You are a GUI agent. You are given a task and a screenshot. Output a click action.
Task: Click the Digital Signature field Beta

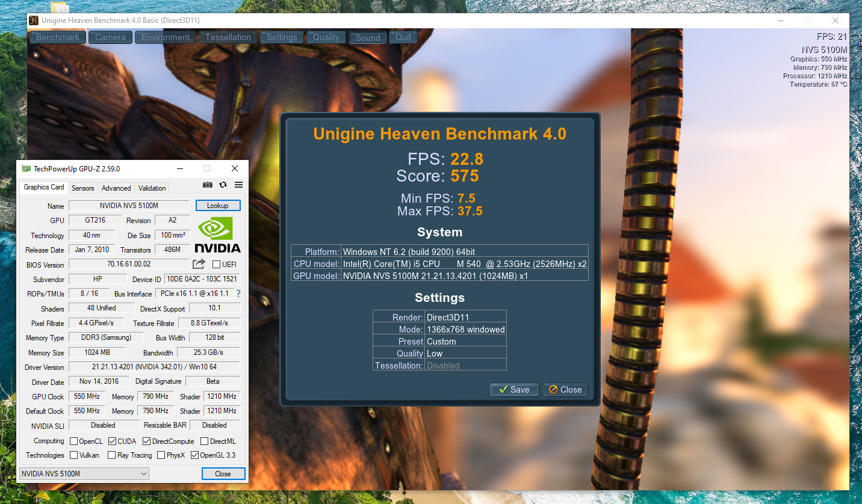point(212,381)
